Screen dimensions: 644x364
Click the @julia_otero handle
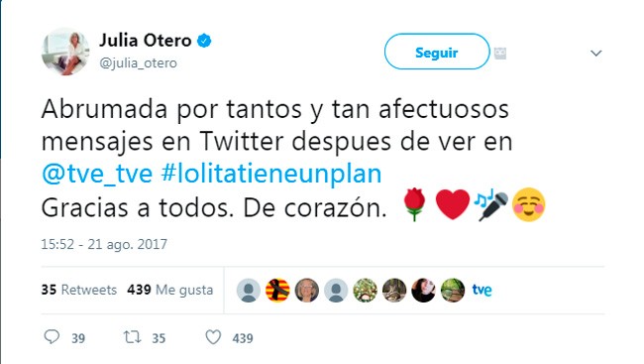click(138, 62)
